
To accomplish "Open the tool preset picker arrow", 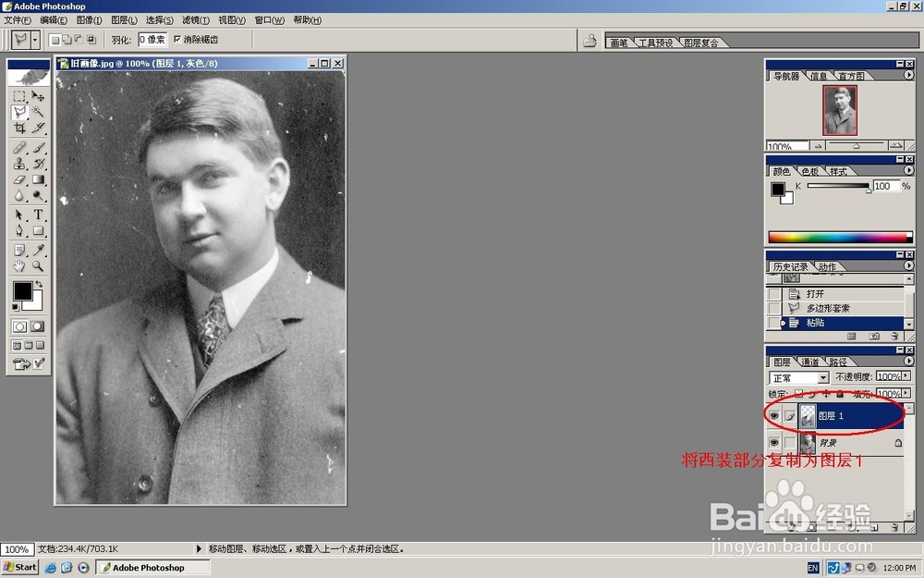I will pyautogui.click(x=35, y=40).
